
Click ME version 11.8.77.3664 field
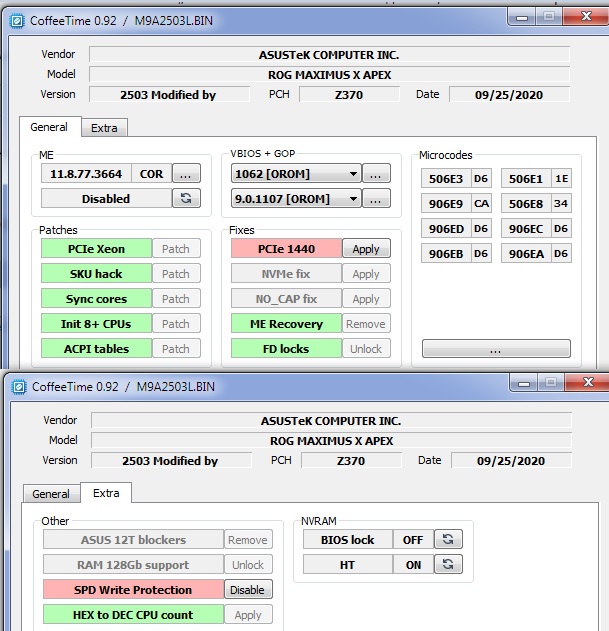coord(86,173)
